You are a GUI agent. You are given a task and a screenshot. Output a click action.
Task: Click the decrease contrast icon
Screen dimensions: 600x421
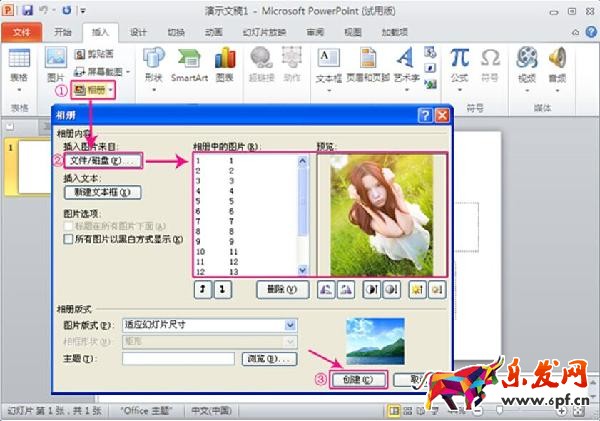pyautogui.click(x=391, y=290)
